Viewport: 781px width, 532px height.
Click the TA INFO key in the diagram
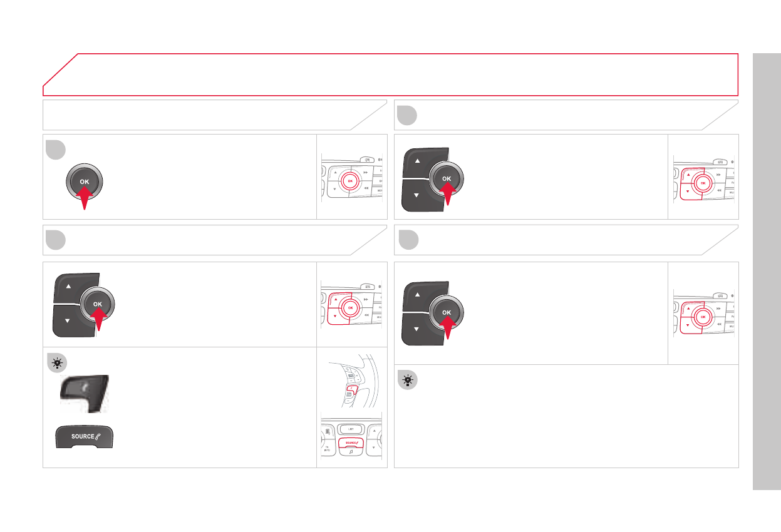coord(327,448)
